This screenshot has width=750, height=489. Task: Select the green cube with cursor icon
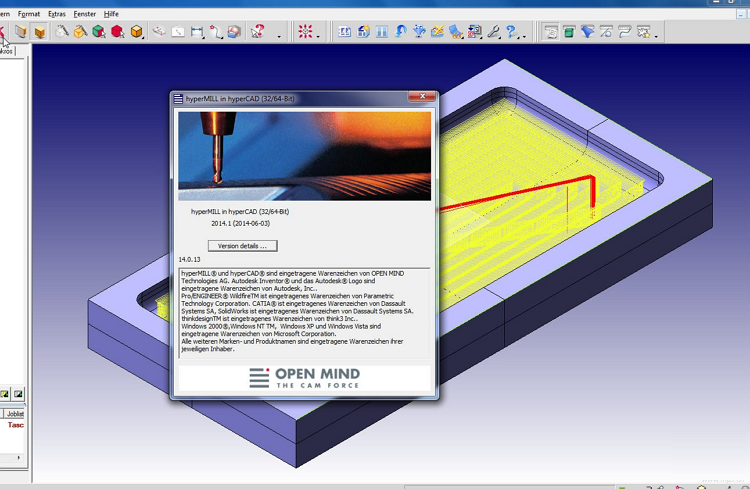[x=99, y=32]
